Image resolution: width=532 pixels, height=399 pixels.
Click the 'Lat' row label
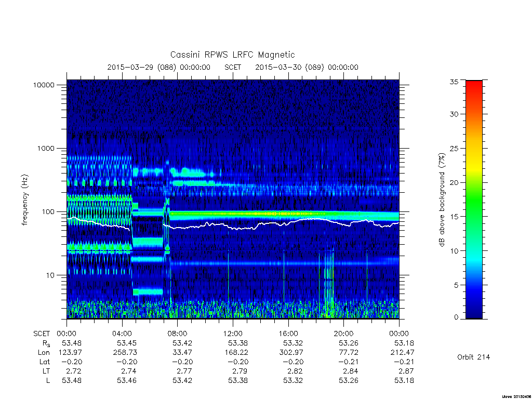point(45,362)
